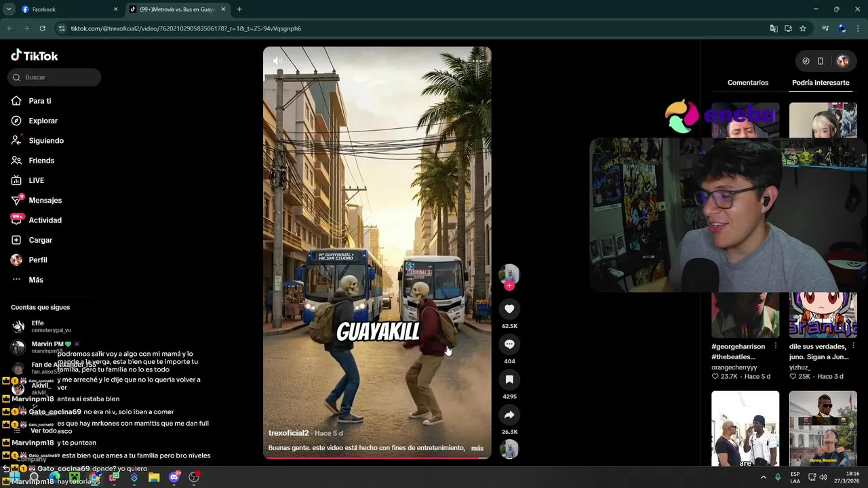868x488 pixels.
Task: Open the ESP language switcher
Action: tap(795, 477)
